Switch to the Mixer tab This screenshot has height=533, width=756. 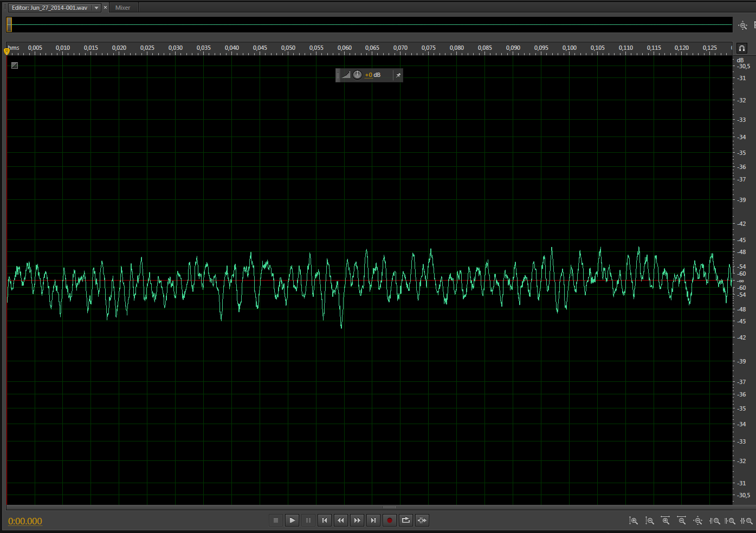[x=122, y=8]
